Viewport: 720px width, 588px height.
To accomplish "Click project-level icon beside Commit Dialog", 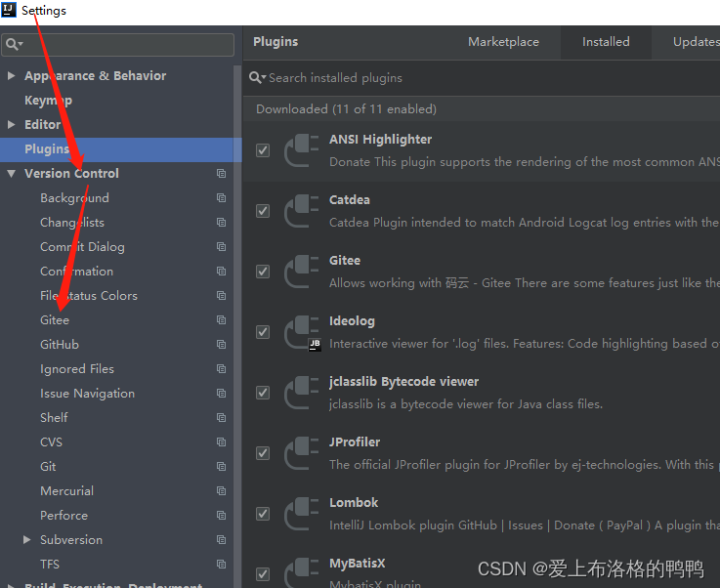I will point(222,247).
